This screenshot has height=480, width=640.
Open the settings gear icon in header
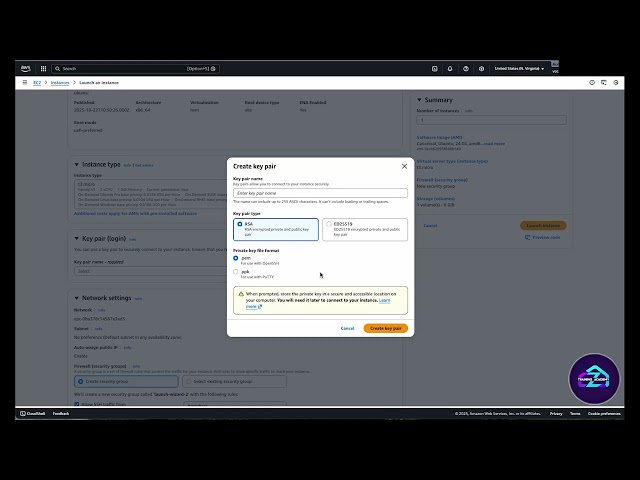(x=481, y=69)
